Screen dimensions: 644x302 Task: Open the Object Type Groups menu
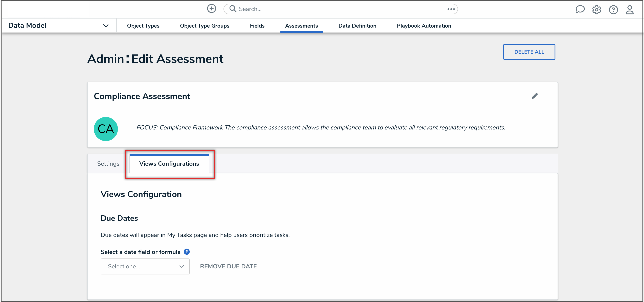[205, 26]
